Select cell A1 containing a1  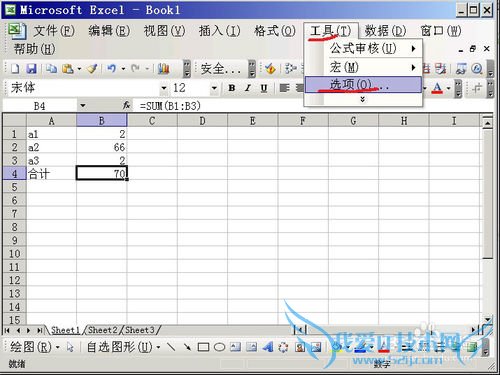(51, 134)
